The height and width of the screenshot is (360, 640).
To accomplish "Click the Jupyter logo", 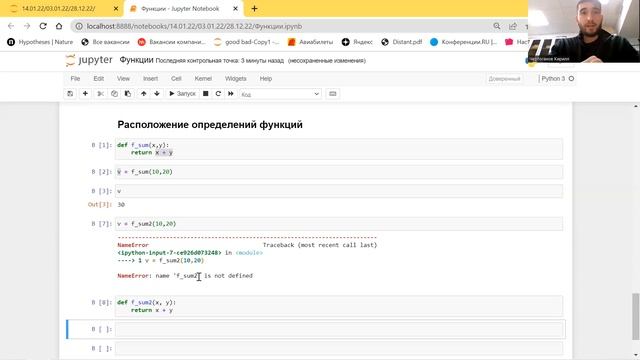I will [x=89, y=60].
